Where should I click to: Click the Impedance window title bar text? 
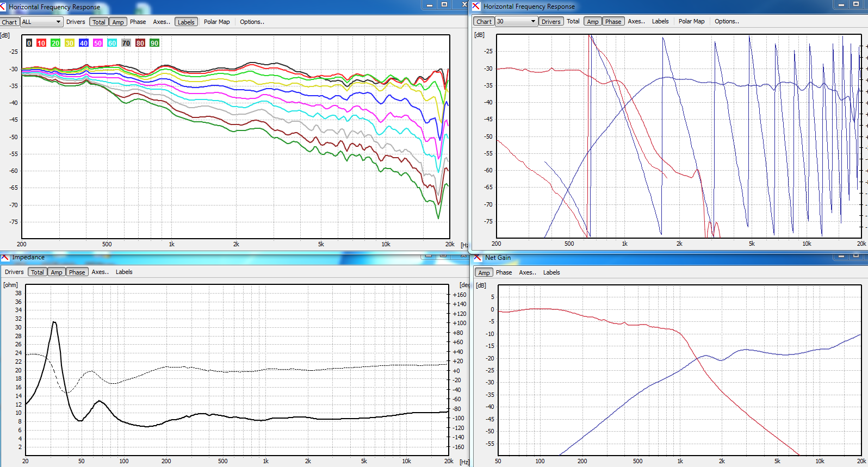(28, 257)
